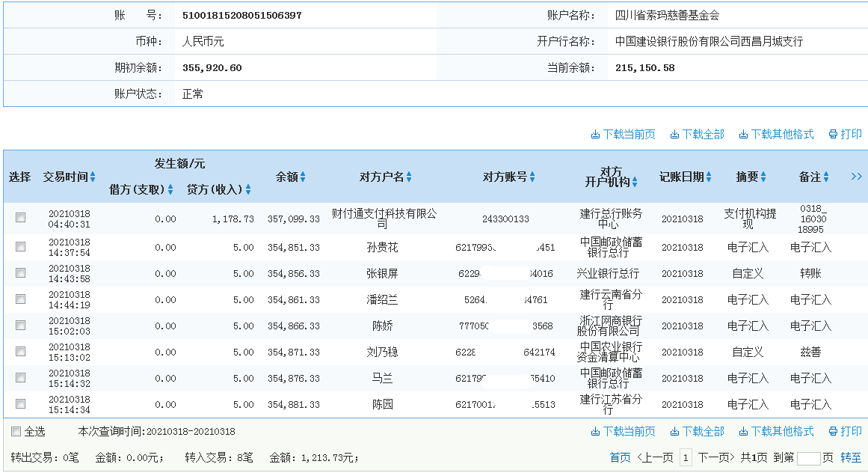Click the 下一页 next page link
This screenshot has width=868, height=473.
pyautogui.click(x=715, y=457)
